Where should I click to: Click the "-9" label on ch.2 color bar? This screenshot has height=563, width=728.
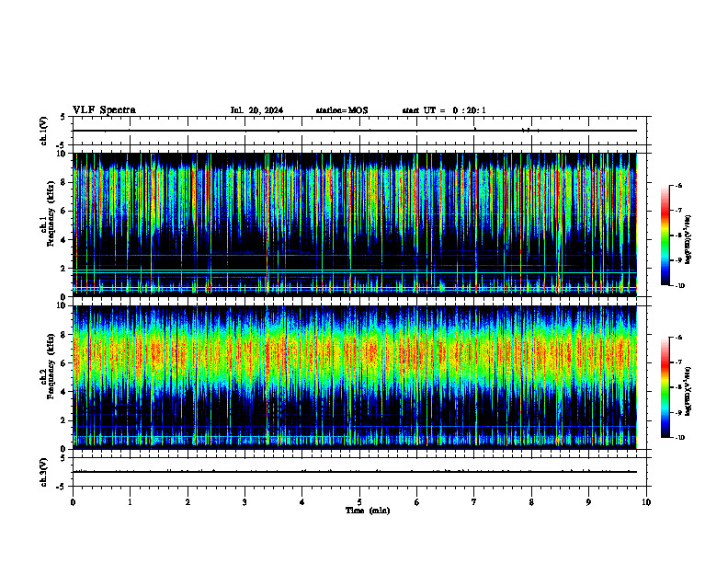click(677, 412)
